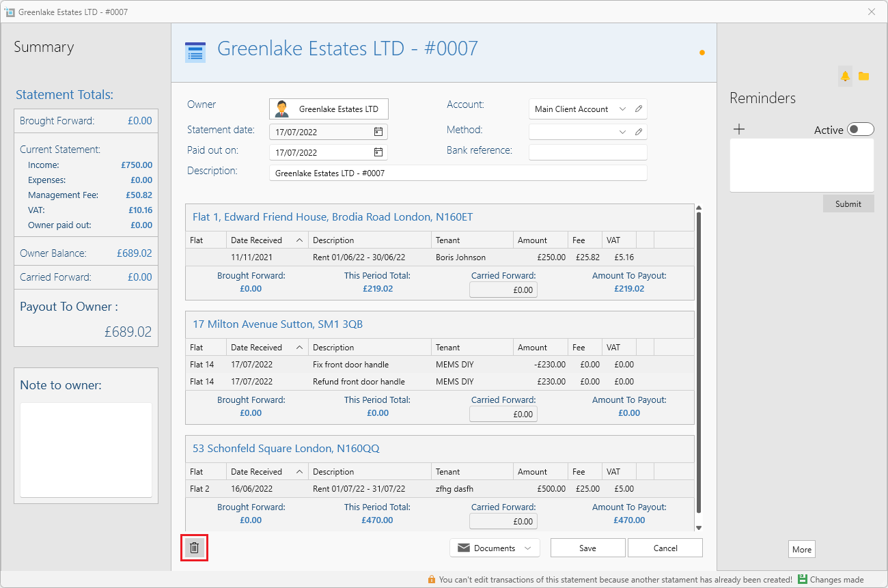Click the £500.00 amount cell
Viewport: 888px width, 588px height.
click(551, 489)
